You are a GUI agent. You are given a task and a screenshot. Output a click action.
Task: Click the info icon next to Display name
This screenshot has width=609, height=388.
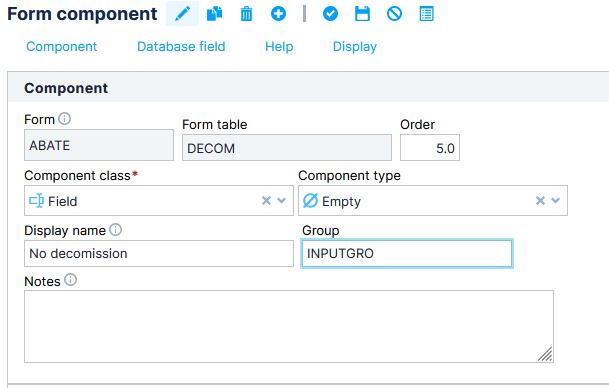(x=115, y=230)
